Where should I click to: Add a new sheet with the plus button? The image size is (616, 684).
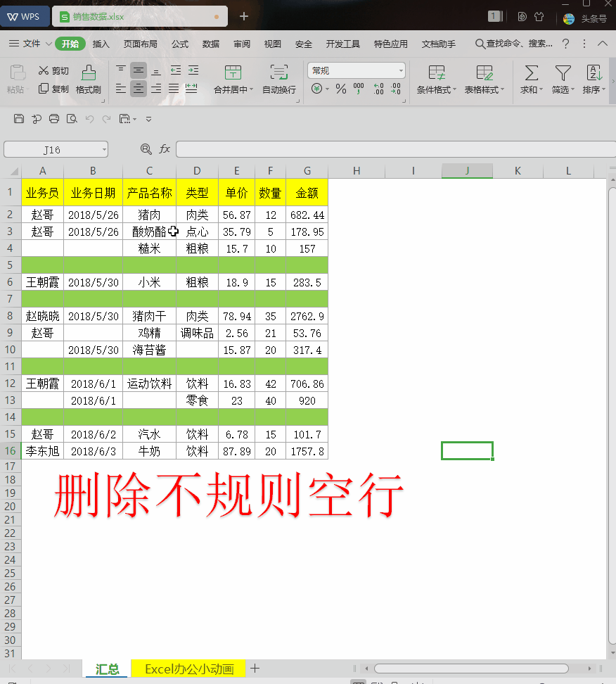tap(255, 669)
